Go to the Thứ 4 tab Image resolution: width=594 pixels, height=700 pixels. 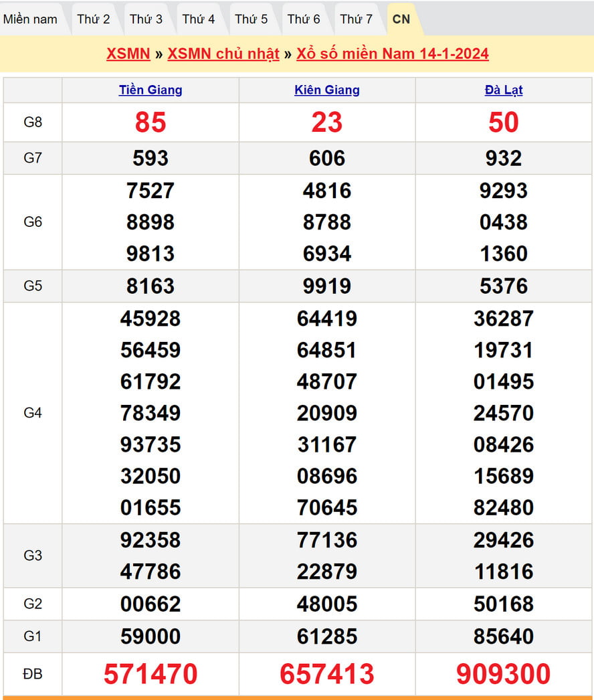199,19
